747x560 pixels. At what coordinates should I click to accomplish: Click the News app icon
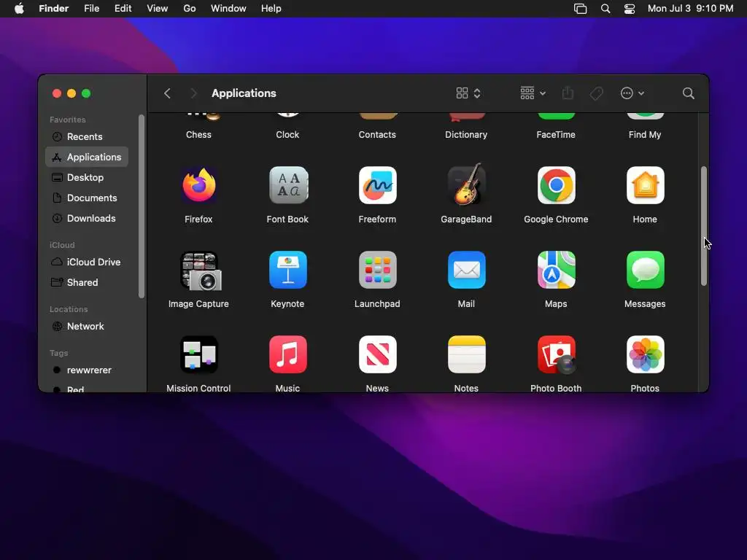[377, 355]
